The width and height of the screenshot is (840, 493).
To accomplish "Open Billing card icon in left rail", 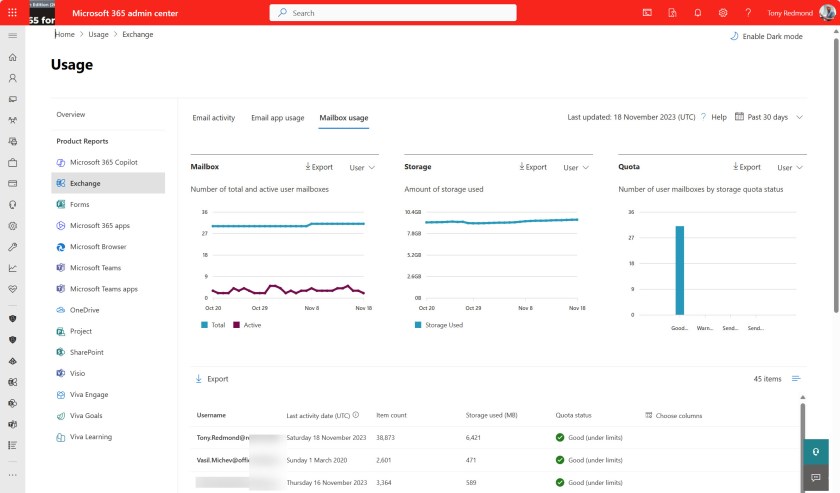I will point(12,183).
